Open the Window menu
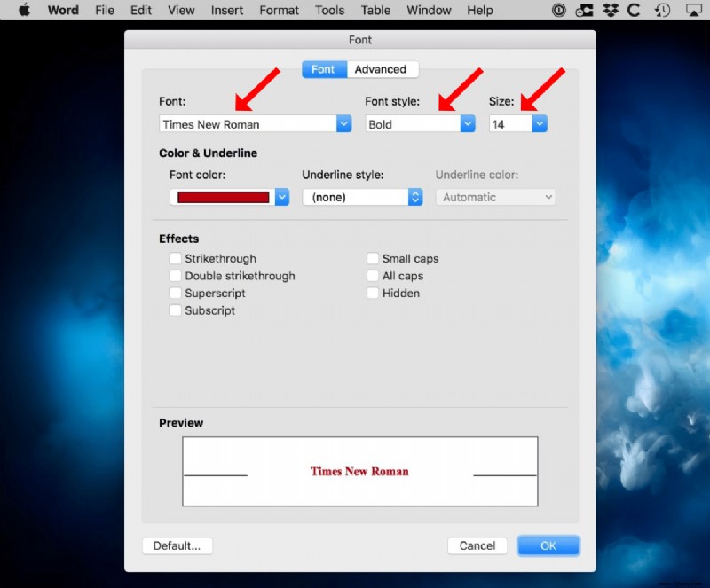 pos(429,10)
